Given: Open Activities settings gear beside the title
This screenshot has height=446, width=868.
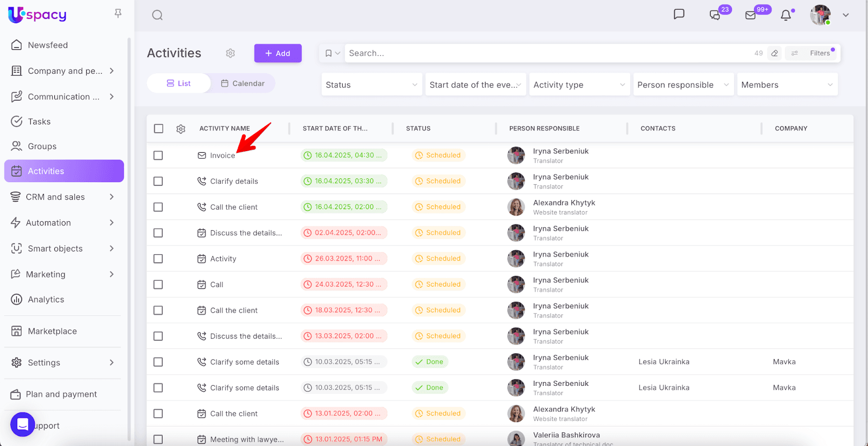Looking at the screenshot, I should (231, 53).
